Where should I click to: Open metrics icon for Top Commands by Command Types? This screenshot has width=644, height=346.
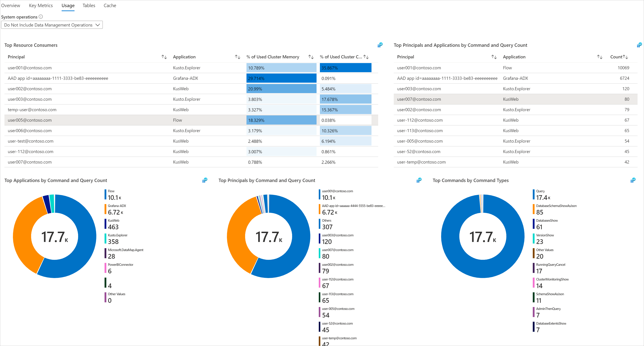coord(634,180)
